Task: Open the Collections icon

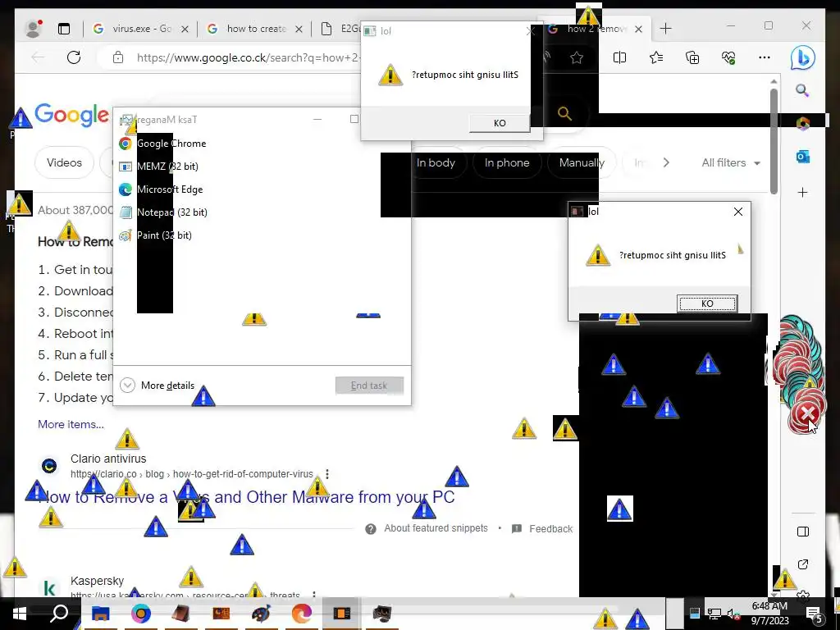Action: click(x=692, y=57)
